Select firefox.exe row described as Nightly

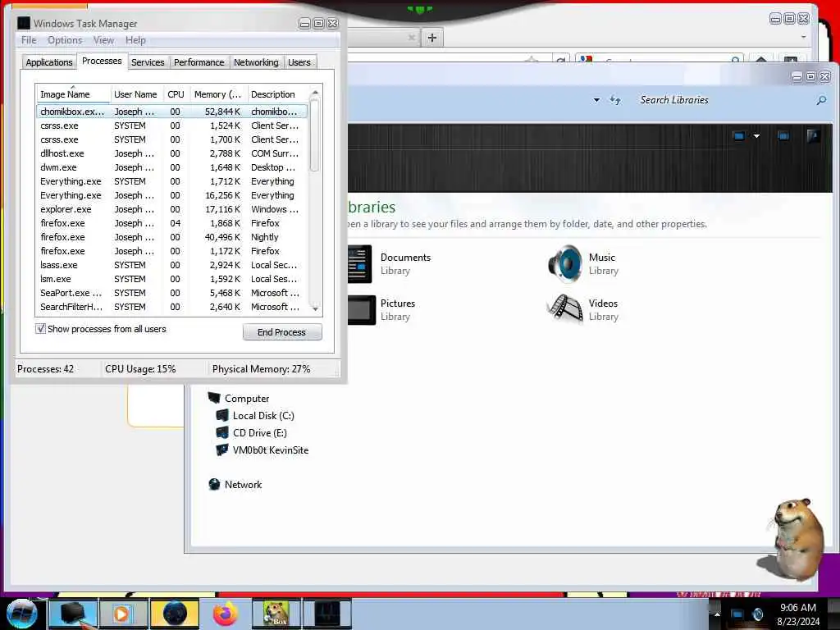(x=172, y=237)
